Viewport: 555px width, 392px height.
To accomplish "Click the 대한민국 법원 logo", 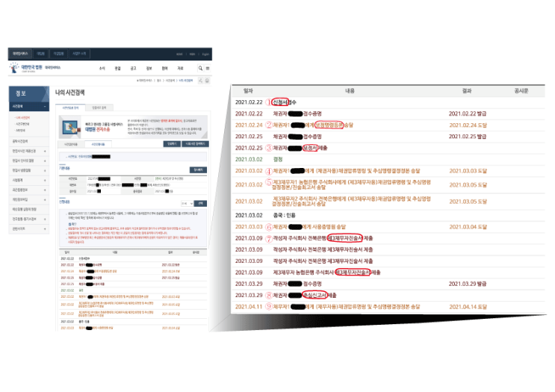I will point(27,68).
